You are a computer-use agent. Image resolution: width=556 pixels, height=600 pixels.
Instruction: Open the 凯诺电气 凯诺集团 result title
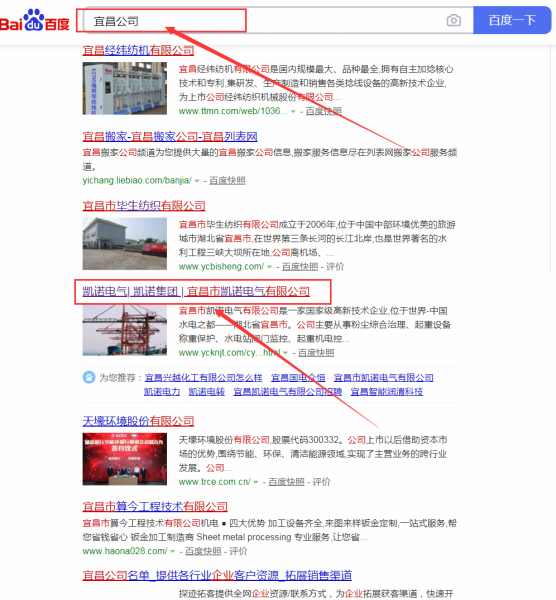coord(196,292)
